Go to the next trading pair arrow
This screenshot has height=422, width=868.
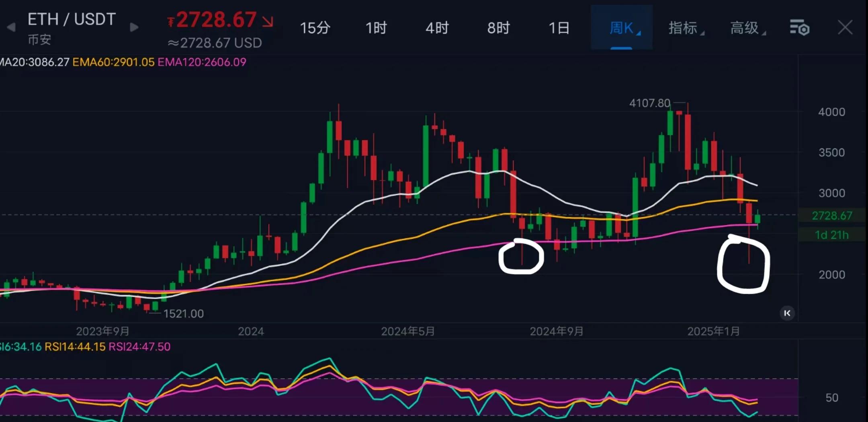coord(134,27)
